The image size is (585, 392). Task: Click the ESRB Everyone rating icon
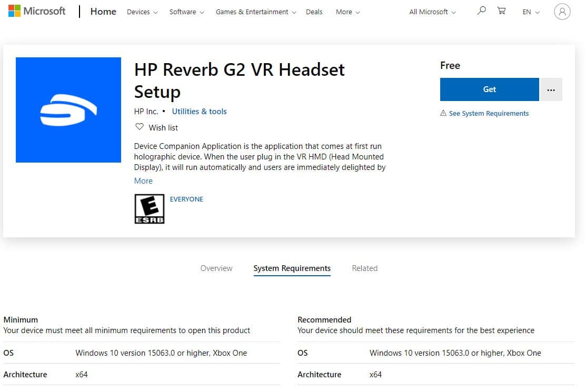[x=150, y=208]
